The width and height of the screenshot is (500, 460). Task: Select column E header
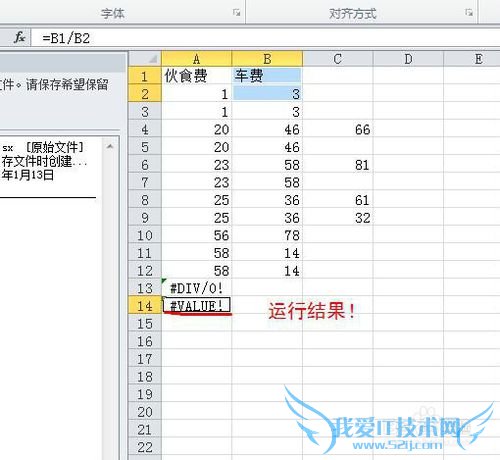tap(472, 59)
